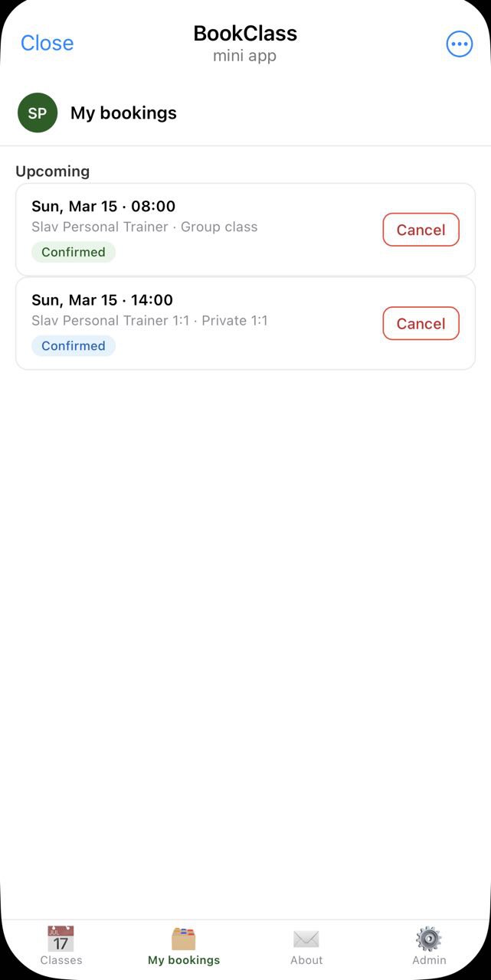This screenshot has height=980, width=491.
Task: Cancel the Mar 15 14:00 private session
Action: point(421,323)
